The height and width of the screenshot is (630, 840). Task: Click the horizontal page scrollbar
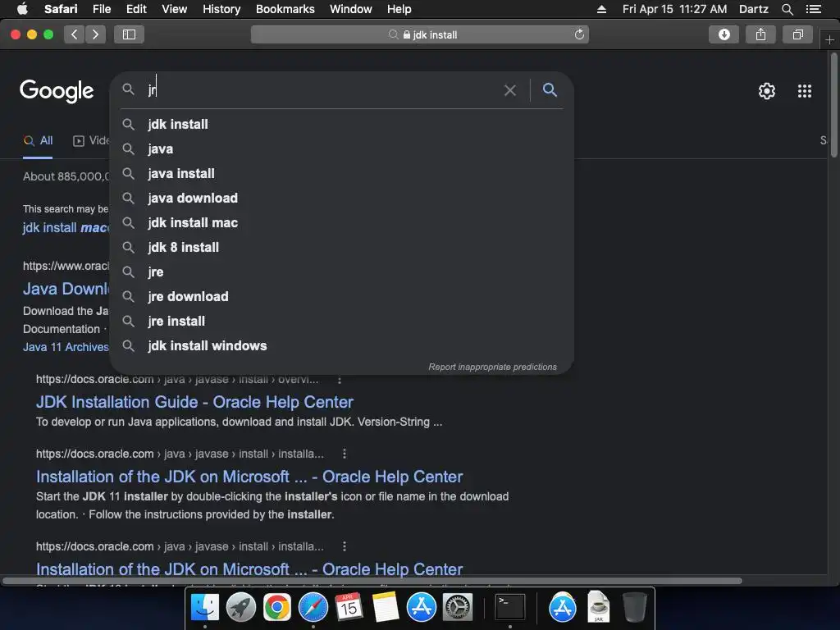(372, 581)
